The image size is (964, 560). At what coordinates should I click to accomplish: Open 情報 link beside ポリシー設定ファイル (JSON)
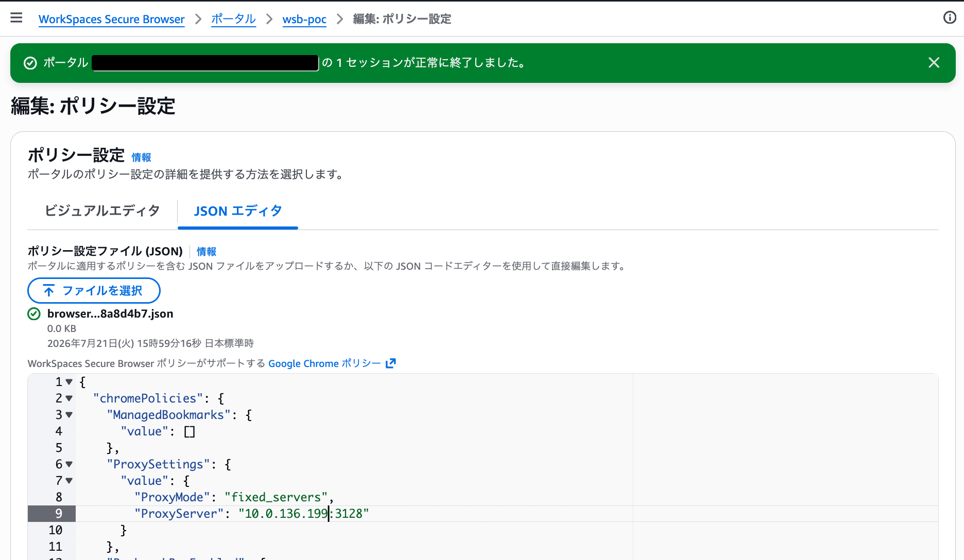(206, 251)
